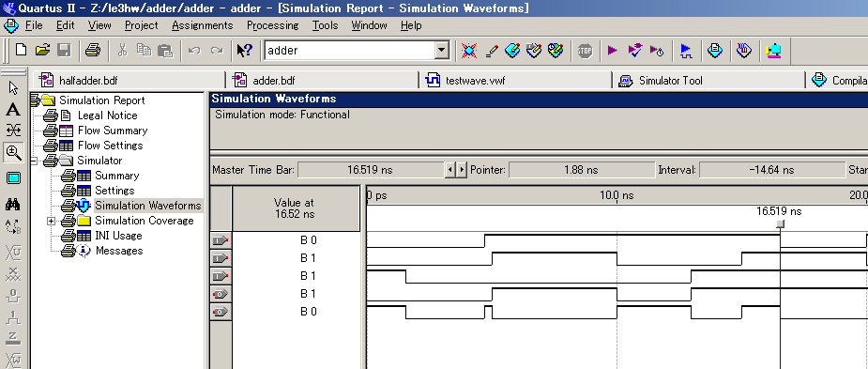Switch to the Simulator Tool tab

click(x=708, y=81)
